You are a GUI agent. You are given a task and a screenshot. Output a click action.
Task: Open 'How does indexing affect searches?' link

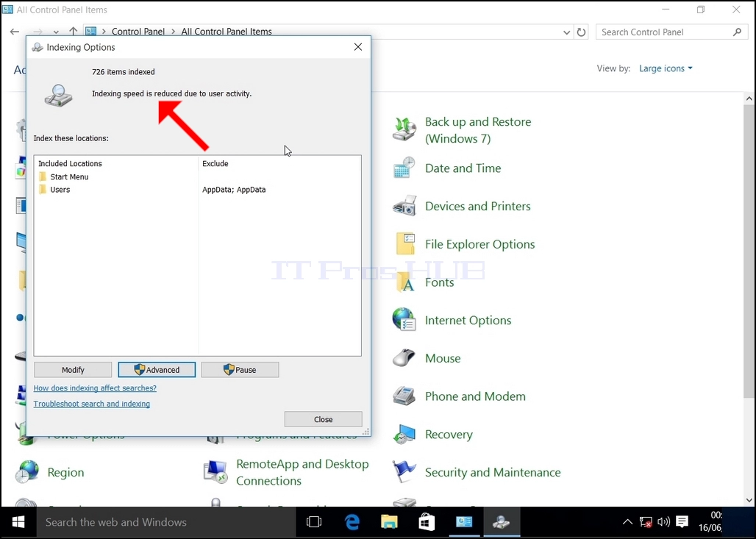click(x=95, y=388)
